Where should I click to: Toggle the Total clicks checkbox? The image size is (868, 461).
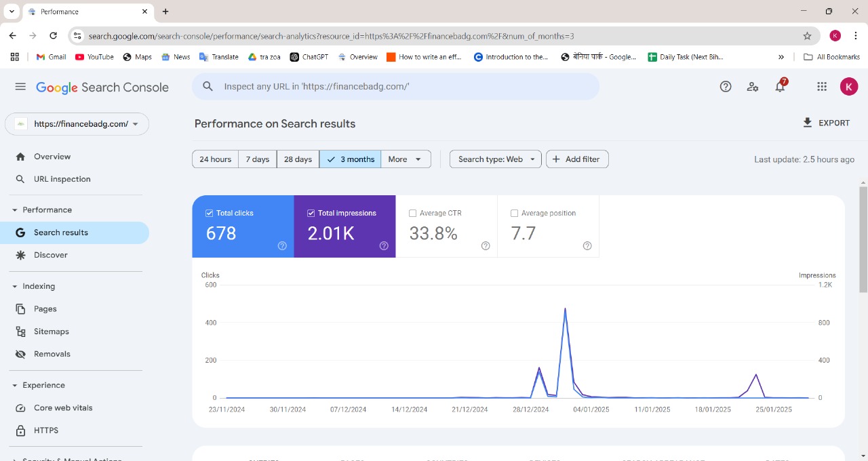coord(209,213)
